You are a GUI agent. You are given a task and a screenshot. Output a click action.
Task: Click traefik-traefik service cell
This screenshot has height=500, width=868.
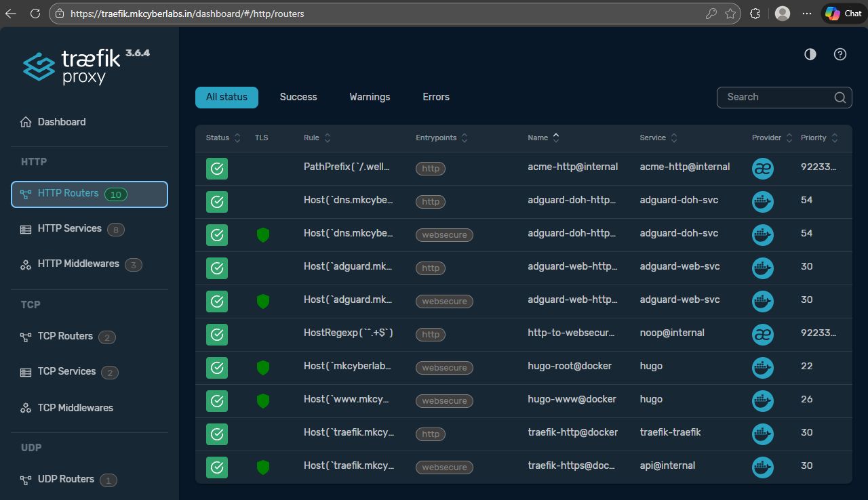click(x=670, y=432)
